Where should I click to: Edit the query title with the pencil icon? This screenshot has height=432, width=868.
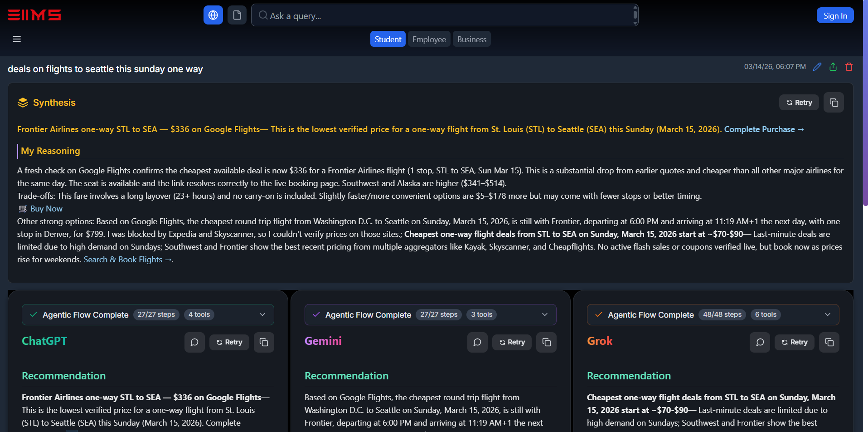[817, 67]
